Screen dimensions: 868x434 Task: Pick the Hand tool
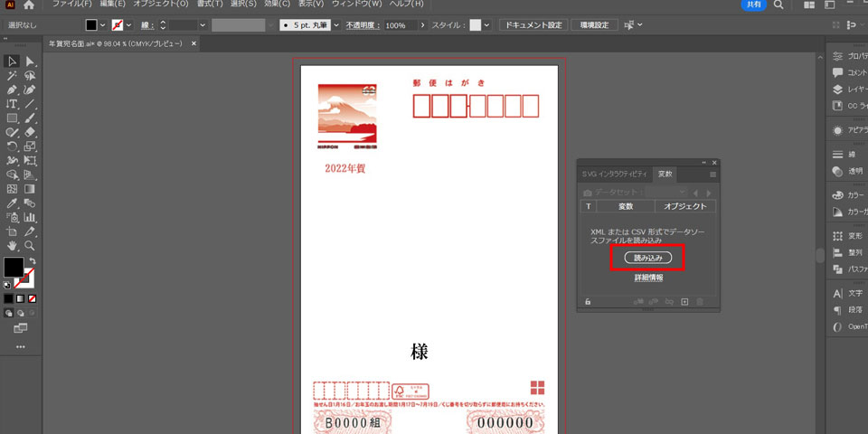(x=12, y=245)
